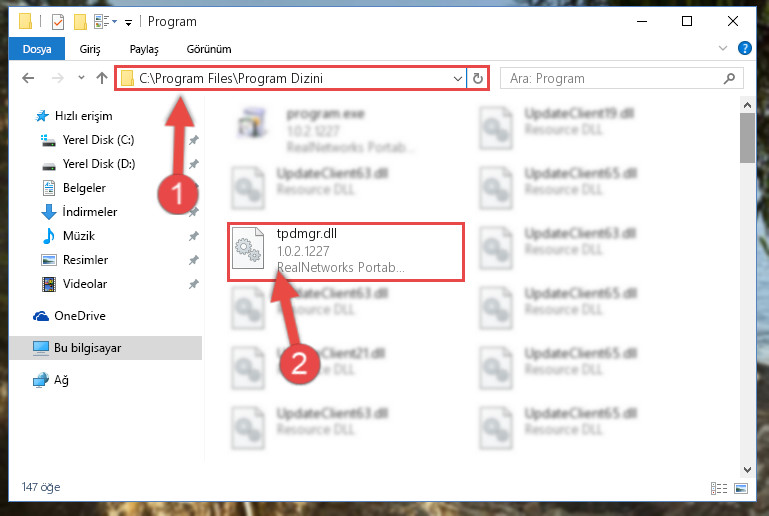The image size is (769, 516).
Task: Open the Help question mark icon
Action: [744, 48]
